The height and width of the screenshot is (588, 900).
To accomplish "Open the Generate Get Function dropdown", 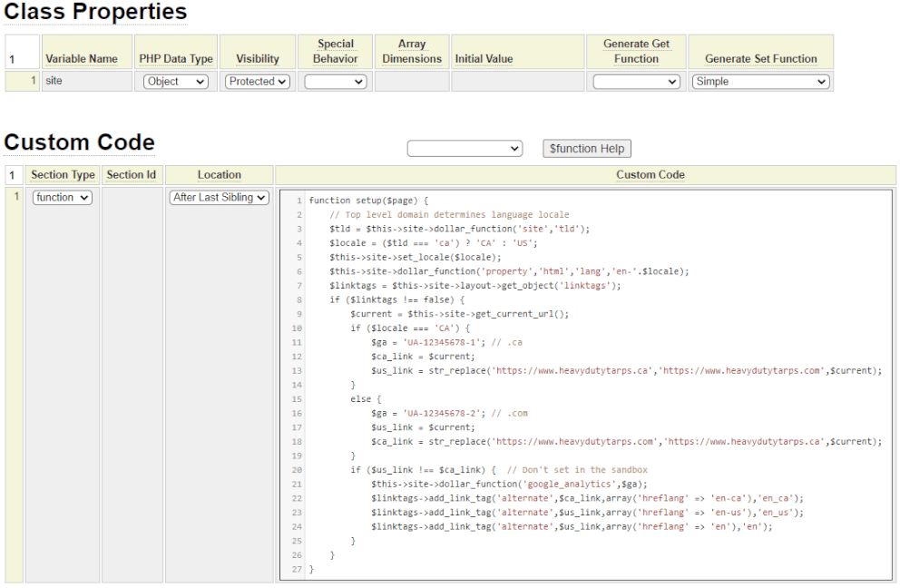I will [x=636, y=82].
